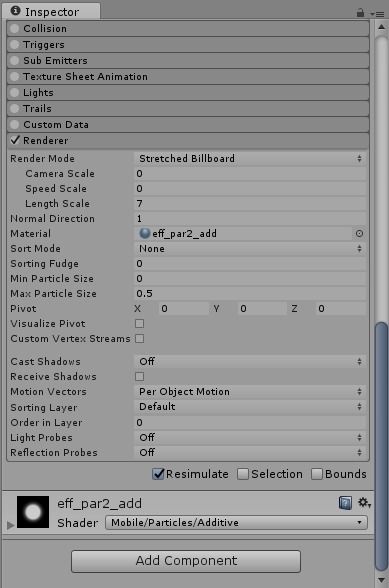Click the Speed Scale value field

coord(250,189)
